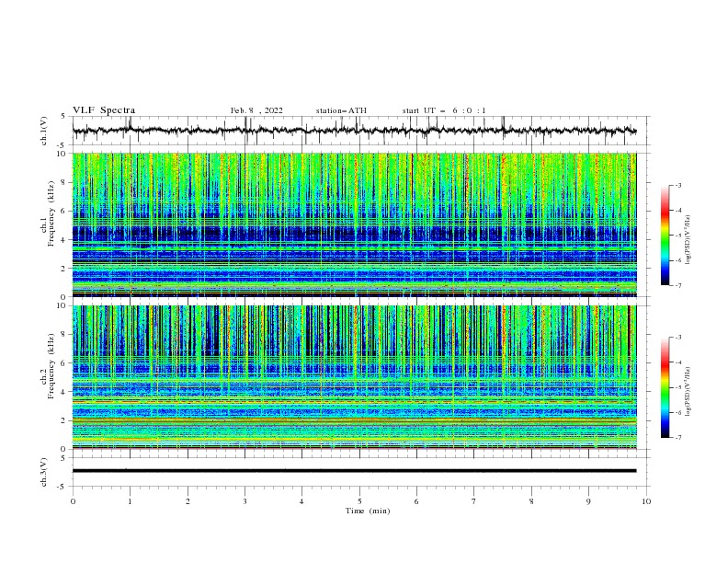This screenshot has width=728, height=563.
Task: Click the upper color bar legend for ch.1
Action: tap(665, 236)
